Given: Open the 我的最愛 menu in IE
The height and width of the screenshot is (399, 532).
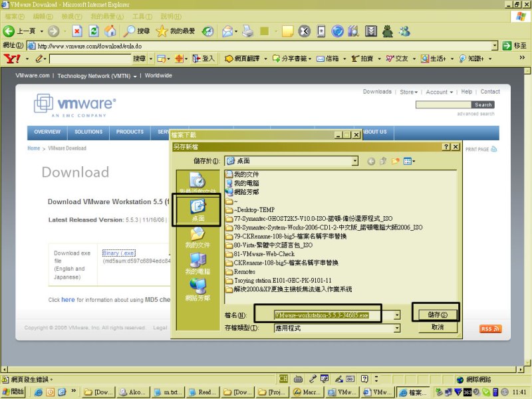Looking at the screenshot, I should (x=107, y=16).
